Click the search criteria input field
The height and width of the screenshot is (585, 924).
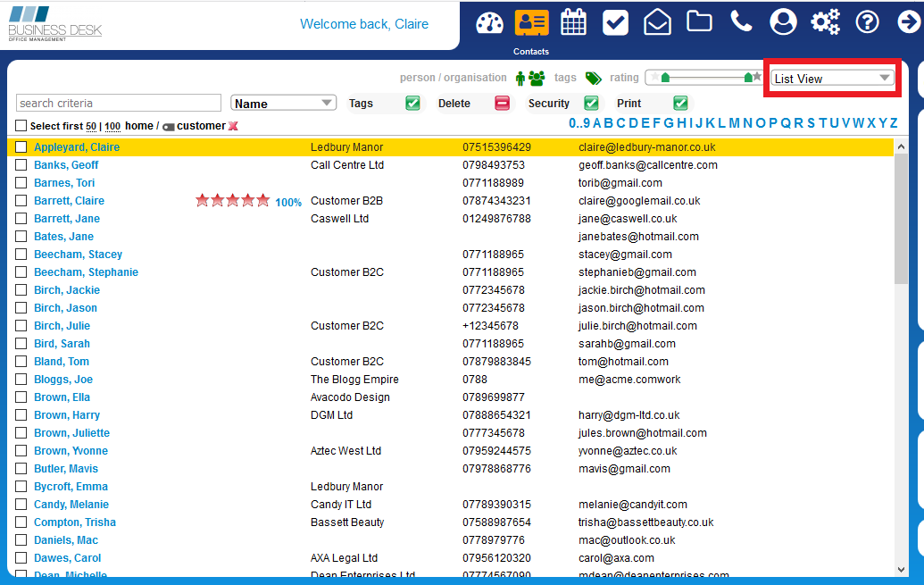pos(119,103)
